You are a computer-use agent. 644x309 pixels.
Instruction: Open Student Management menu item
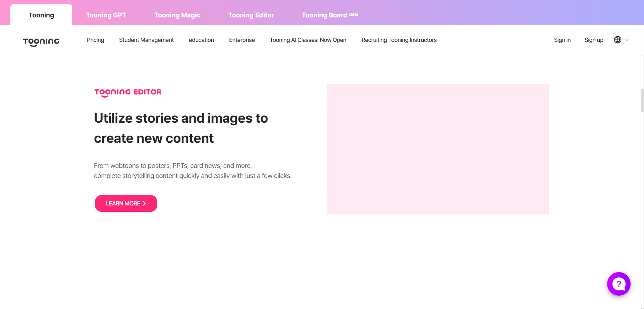(146, 40)
